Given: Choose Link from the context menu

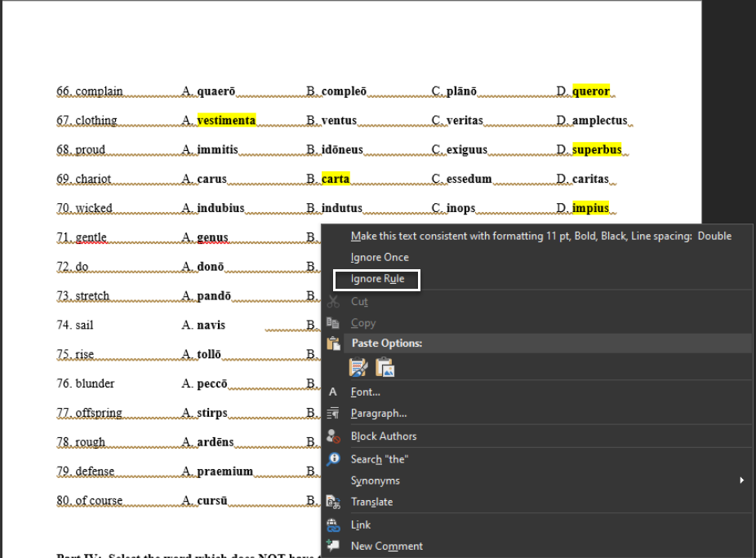Looking at the screenshot, I should pos(361,525).
